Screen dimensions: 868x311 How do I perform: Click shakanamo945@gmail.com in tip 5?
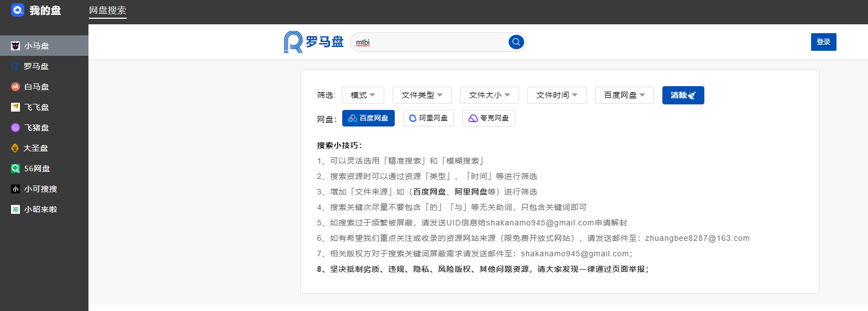tap(540, 223)
